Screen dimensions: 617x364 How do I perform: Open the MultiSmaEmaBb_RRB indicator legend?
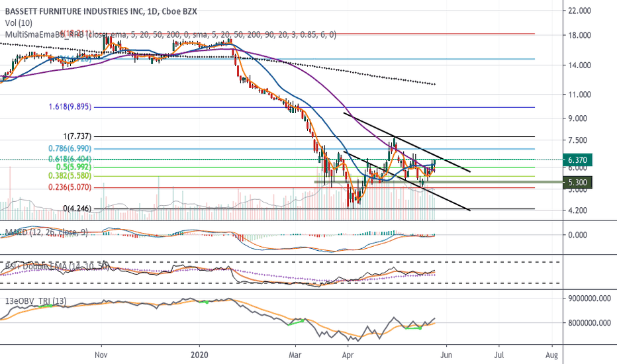click(171, 35)
